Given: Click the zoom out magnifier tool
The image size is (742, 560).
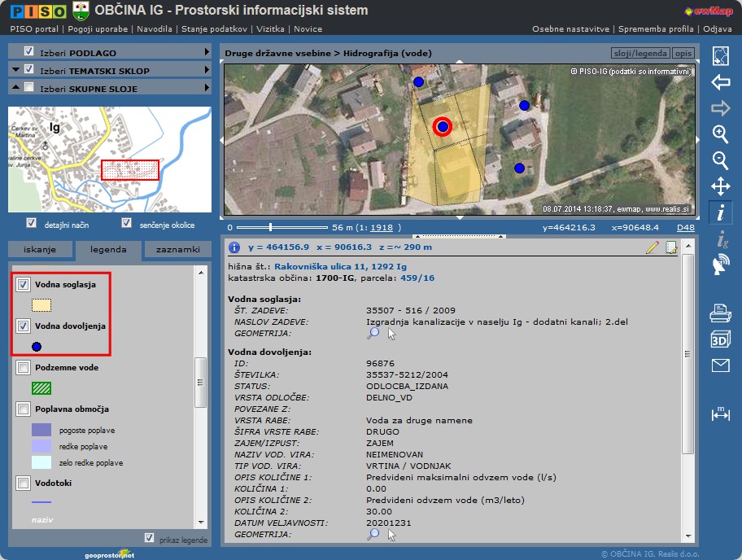Looking at the screenshot, I should 720,160.
